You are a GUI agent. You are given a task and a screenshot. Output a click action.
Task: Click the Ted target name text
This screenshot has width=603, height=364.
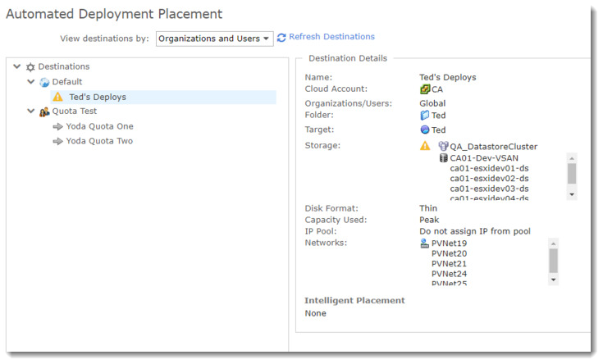(438, 130)
